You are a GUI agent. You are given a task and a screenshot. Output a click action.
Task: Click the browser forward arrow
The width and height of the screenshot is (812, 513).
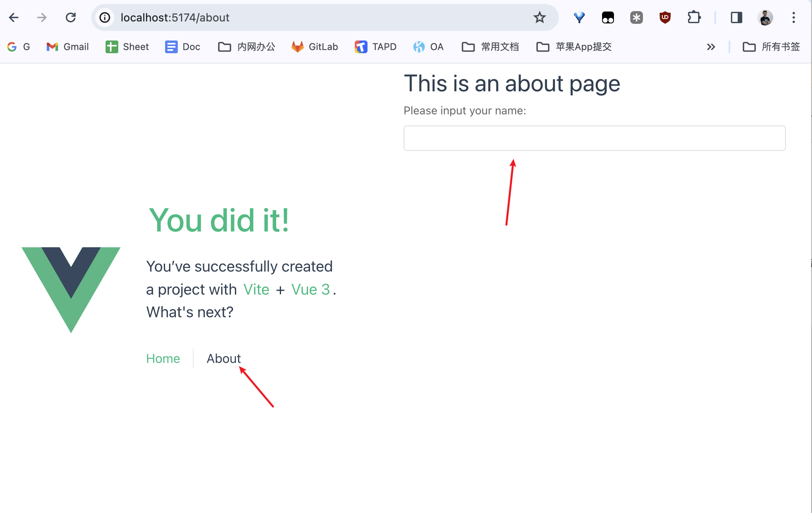(x=42, y=17)
